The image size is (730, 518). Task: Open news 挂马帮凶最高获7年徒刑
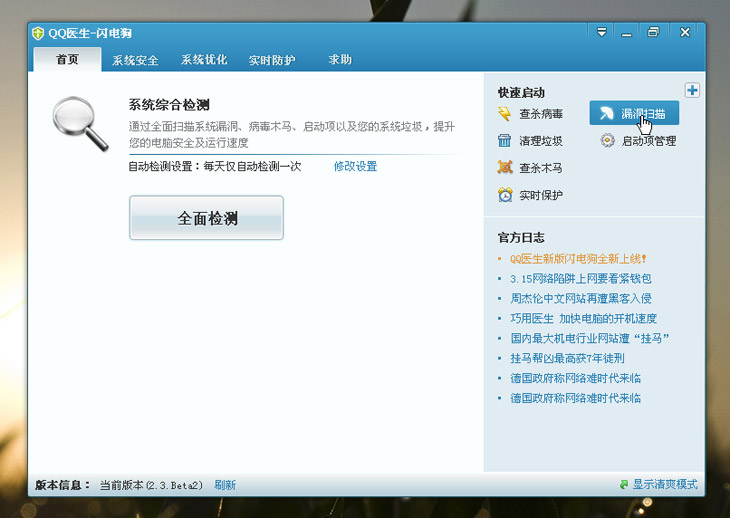[567, 358]
